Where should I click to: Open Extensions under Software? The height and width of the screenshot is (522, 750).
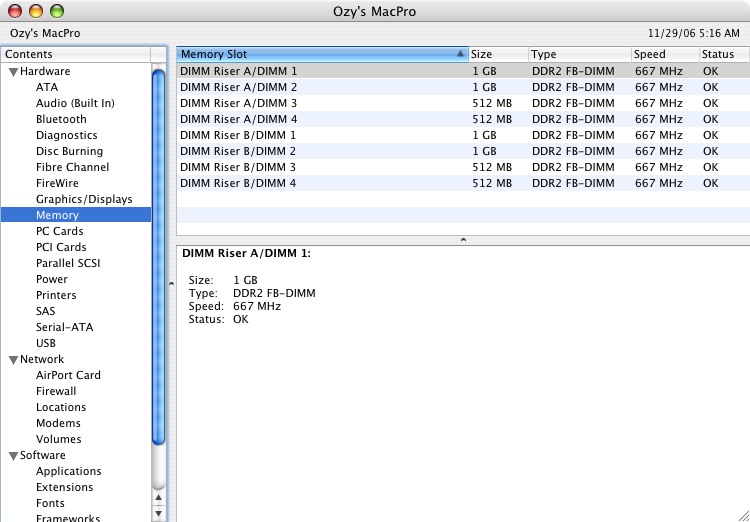click(x=64, y=487)
